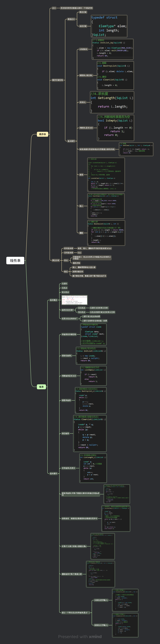Viewport: 160px width, 644px height.
Task: Select 头指针为空时表示空表 node
Action: tap(99, 308)
